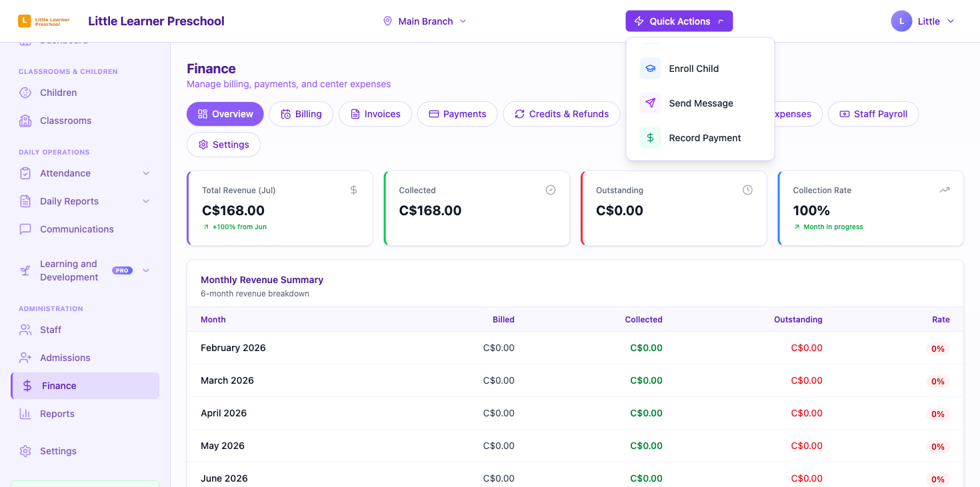Screen dimensions: 980x487
Task: Go to the Classrooms page
Action: click(85, 121)
